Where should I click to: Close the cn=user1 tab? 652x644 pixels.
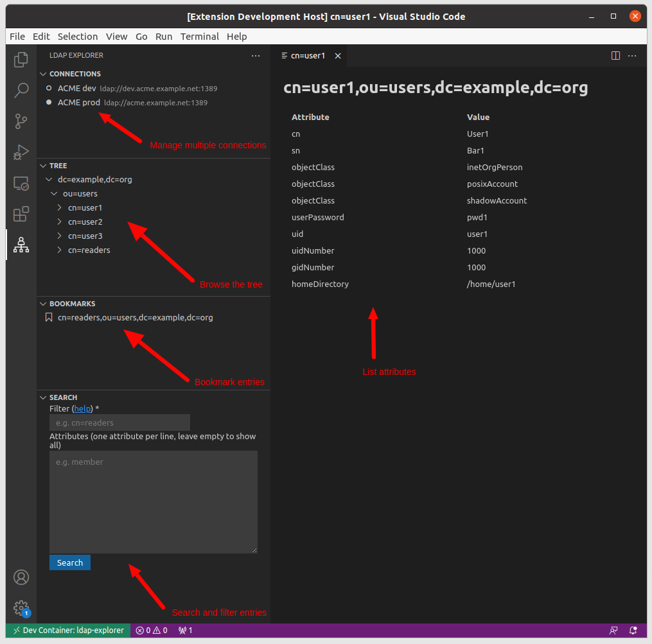[338, 56]
